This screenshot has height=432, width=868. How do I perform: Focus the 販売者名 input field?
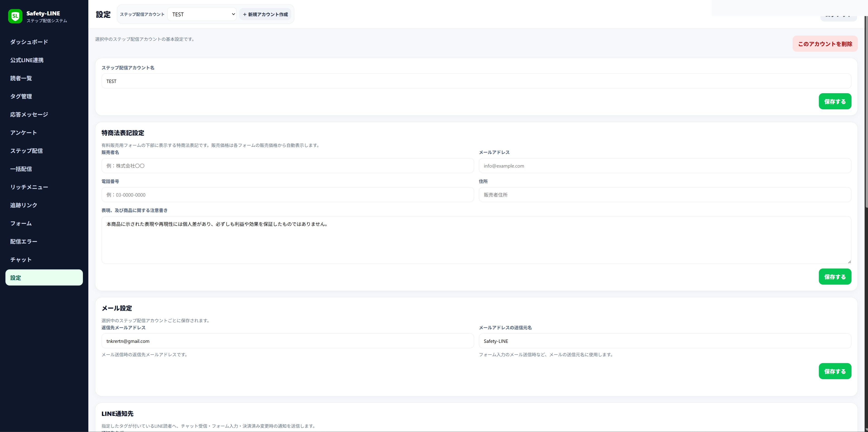click(287, 166)
